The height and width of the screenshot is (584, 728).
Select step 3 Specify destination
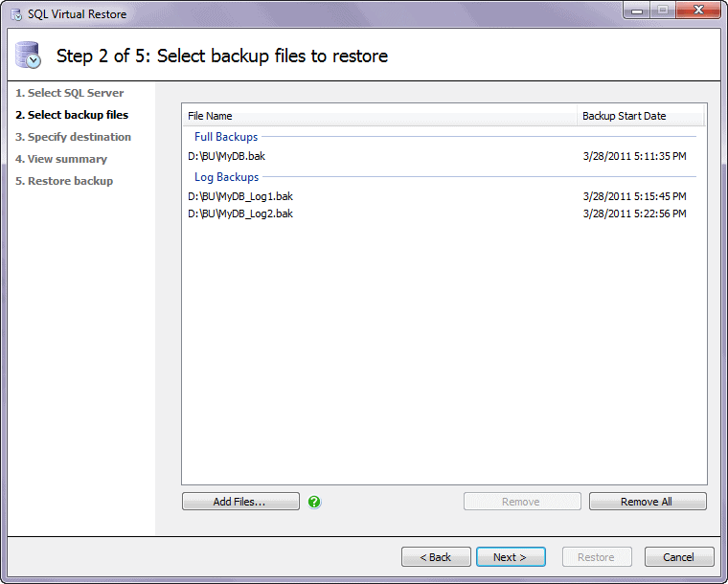[73, 137]
